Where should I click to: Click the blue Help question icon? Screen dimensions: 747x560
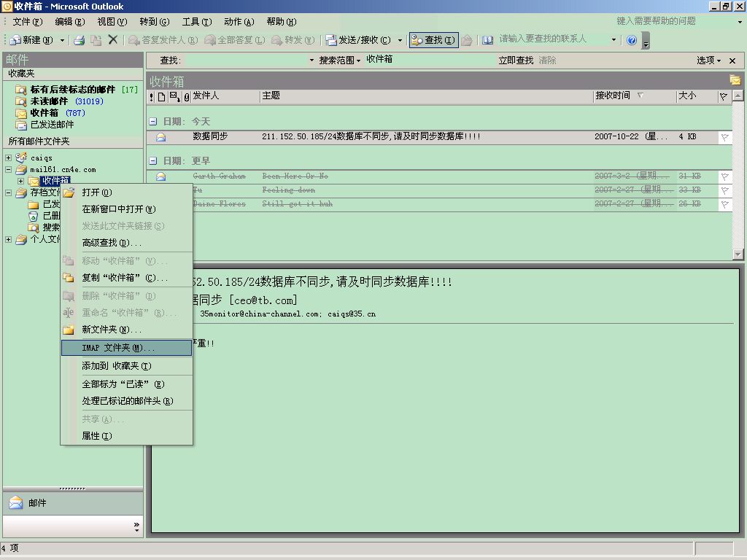(632, 41)
